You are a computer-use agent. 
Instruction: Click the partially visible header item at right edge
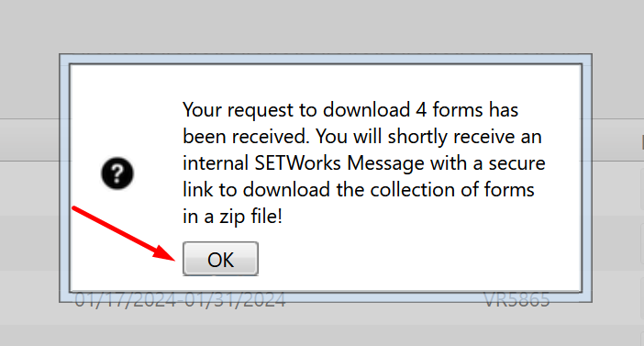(642, 142)
